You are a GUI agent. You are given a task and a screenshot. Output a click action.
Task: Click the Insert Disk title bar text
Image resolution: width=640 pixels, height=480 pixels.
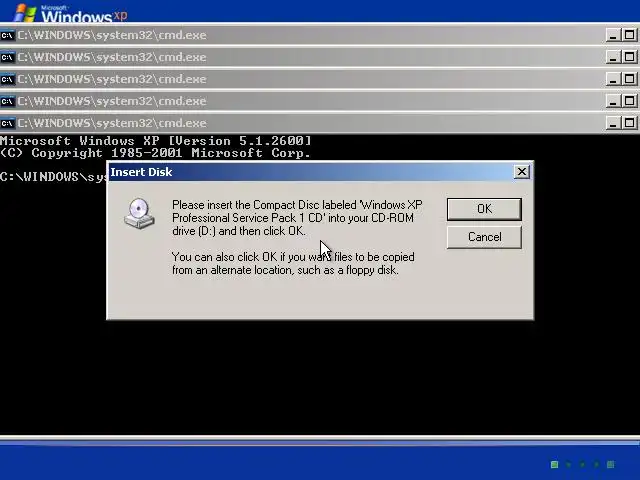click(x=141, y=172)
